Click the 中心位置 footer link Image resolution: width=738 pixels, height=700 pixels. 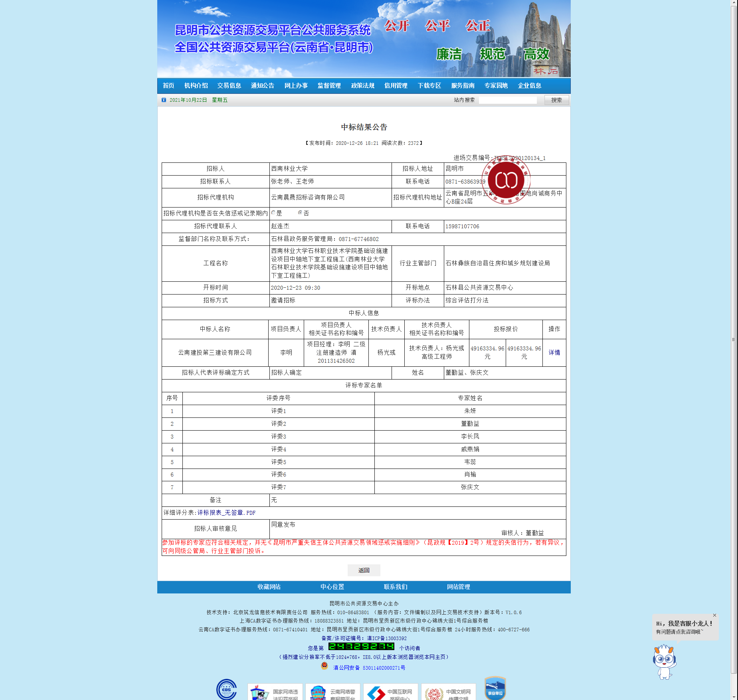tap(332, 587)
